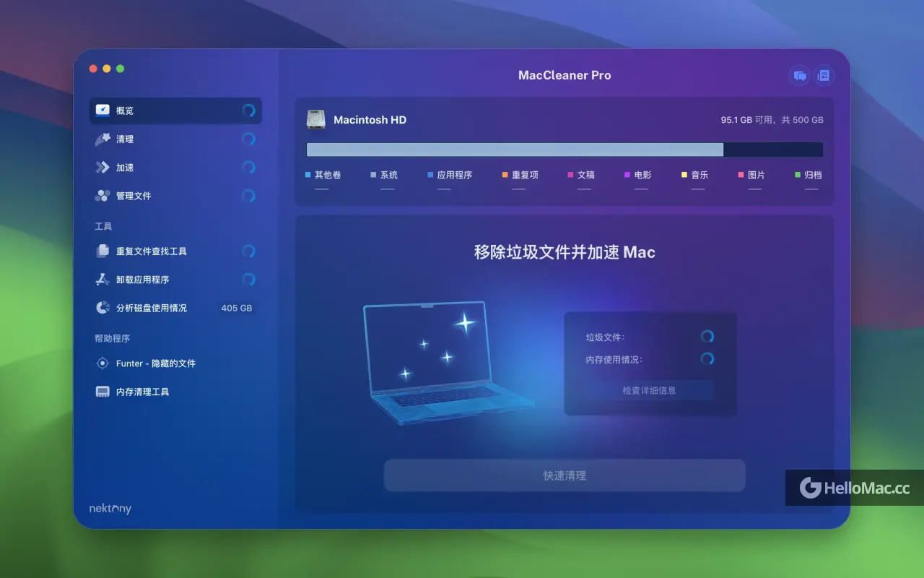Open 卸载应用程序 tool

(175, 280)
